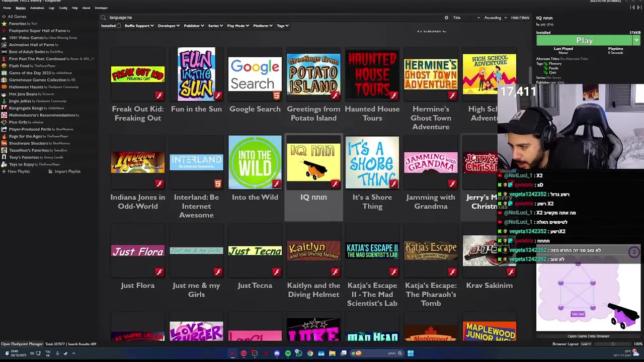Expand the Play Mode filter dropdown
644x362 pixels.
pos(238,26)
